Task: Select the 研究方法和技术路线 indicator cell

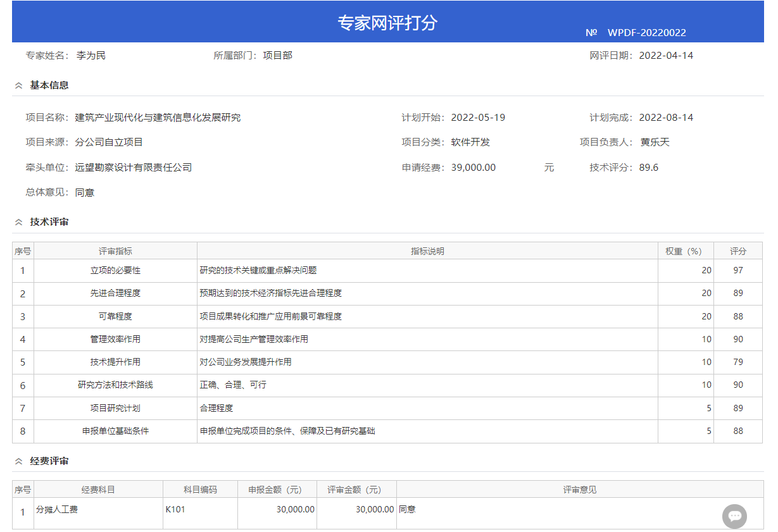Action: pos(115,385)
